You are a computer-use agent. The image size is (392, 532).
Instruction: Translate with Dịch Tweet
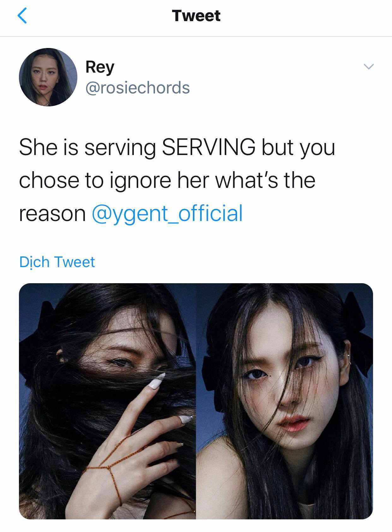(x=57, y=262)
